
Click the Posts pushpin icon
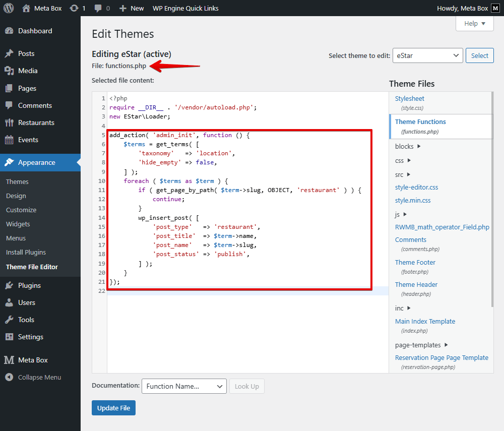[x=9, y=53]
